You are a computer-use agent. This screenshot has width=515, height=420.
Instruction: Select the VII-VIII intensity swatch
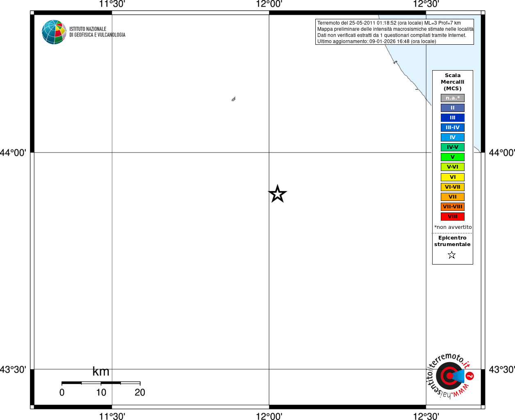(x=453, y=207)
